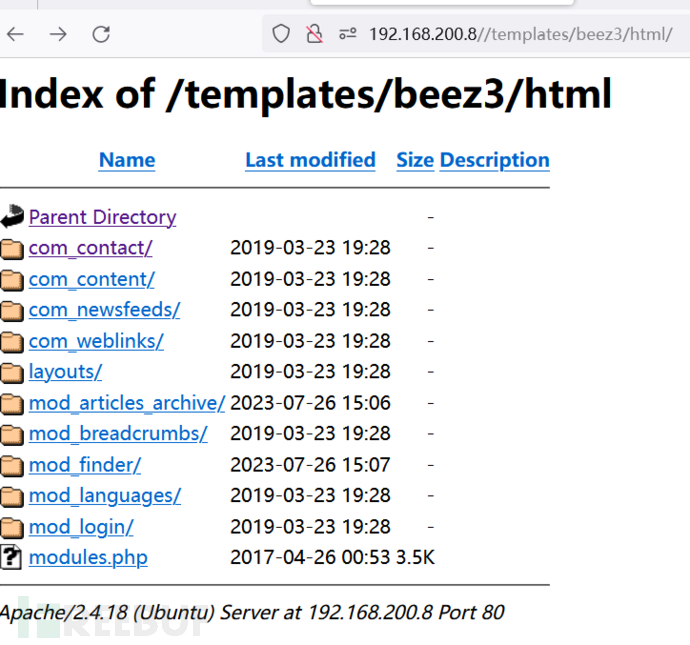
Task: Sort listing by Name column header
Action: (127, 160)
